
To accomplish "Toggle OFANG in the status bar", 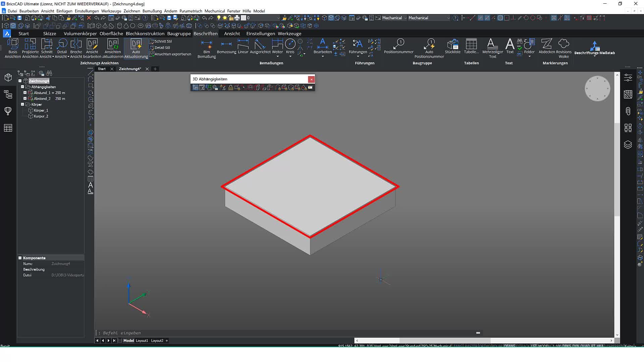I will click(x=509, y=346).
